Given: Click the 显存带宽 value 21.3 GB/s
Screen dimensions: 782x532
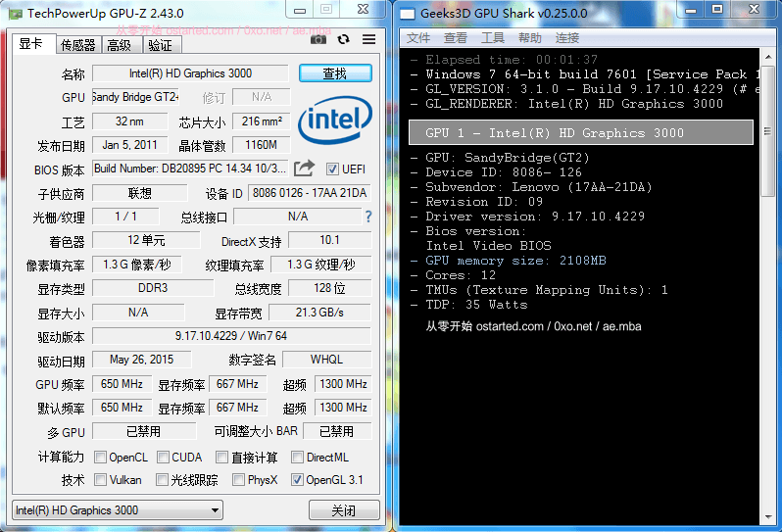Looking at the screenshot, I should 319,313.
